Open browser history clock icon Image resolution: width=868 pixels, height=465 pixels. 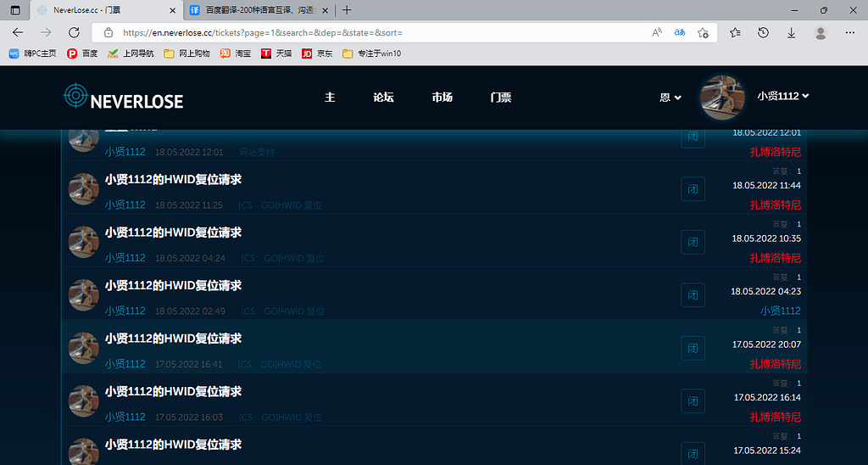pos(763,32)
